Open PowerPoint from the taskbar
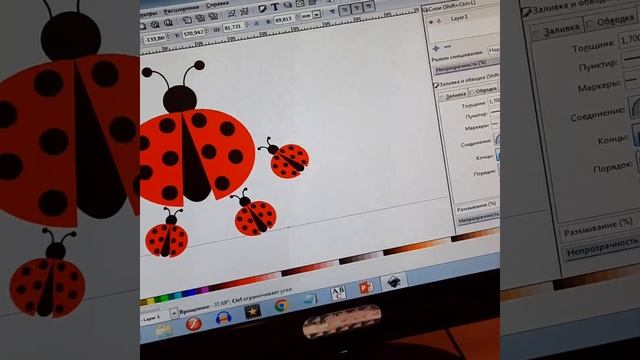Screen dimensions: 640x360 pos(366,288)
